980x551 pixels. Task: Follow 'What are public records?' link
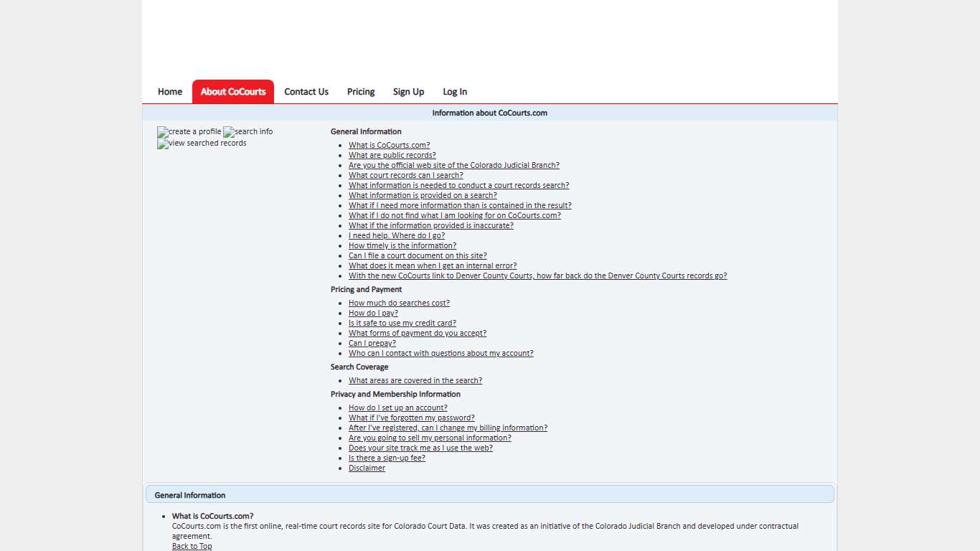[392, 156]
